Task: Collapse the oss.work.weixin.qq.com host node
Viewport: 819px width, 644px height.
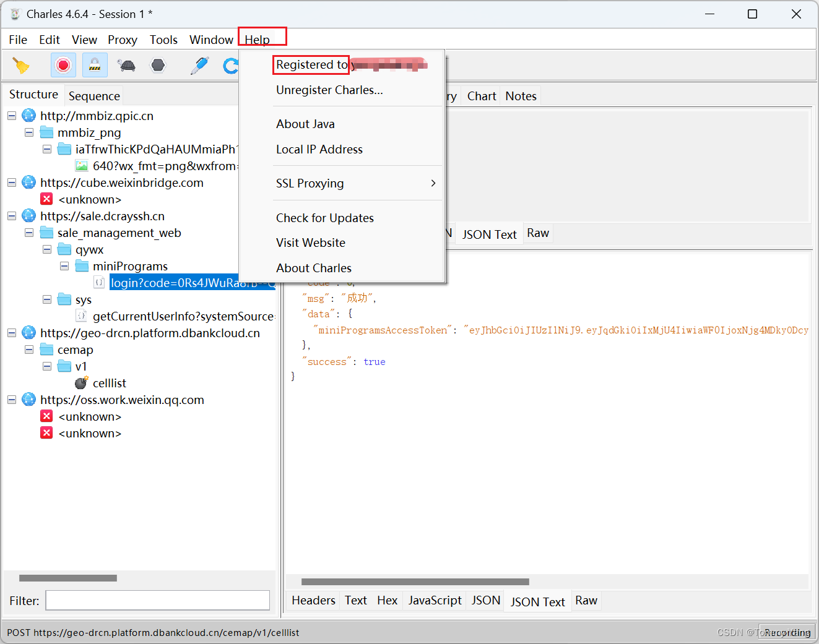Action: (x=12, y=400)
